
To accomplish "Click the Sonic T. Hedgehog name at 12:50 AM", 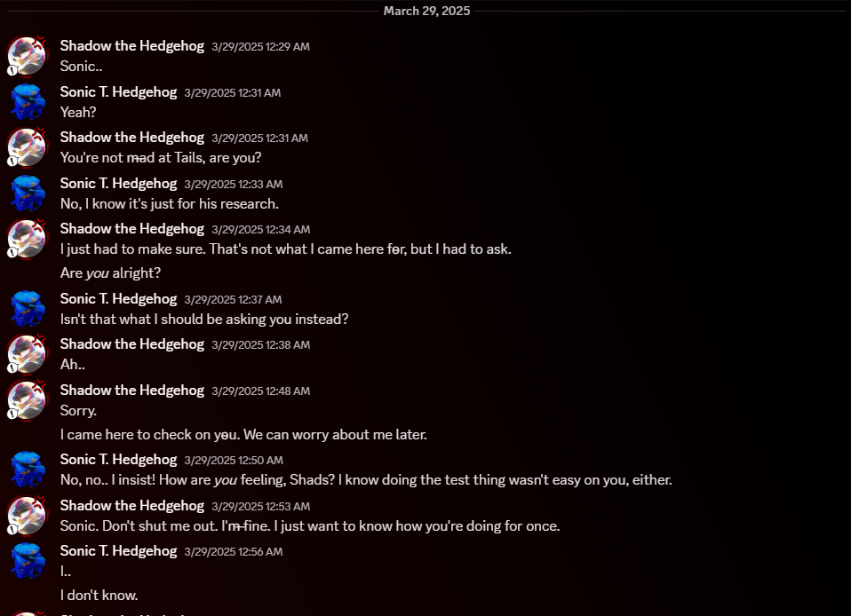I will pyautogui.click(x=118, y=459).
